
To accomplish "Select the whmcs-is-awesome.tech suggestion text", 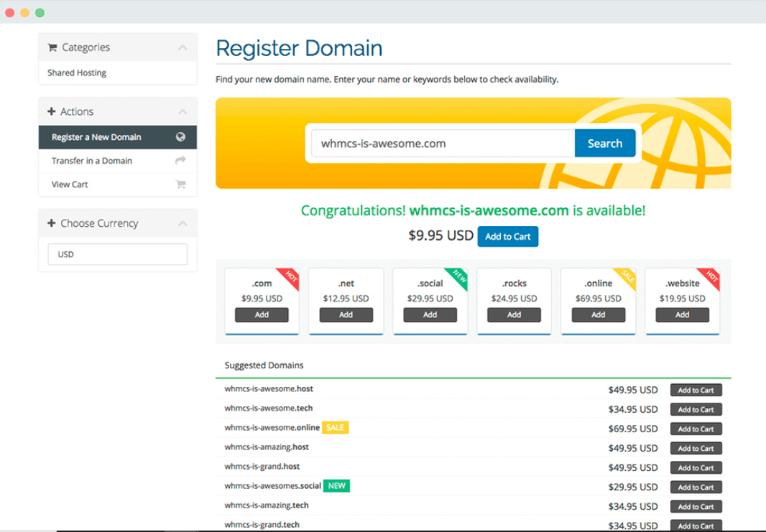I will (x=269, y=408).
